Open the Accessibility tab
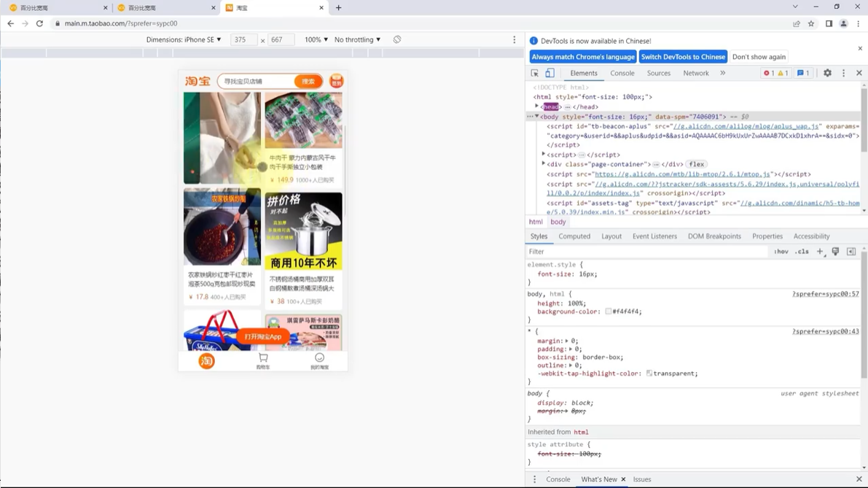The height and width of the screenshot is (488, 868). pyautogui.click(x=811, y=236)
